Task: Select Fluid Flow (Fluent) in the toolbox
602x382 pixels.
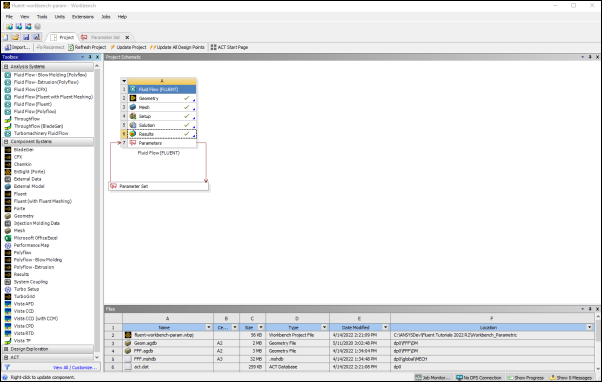Action: click(x=33, y=104)
